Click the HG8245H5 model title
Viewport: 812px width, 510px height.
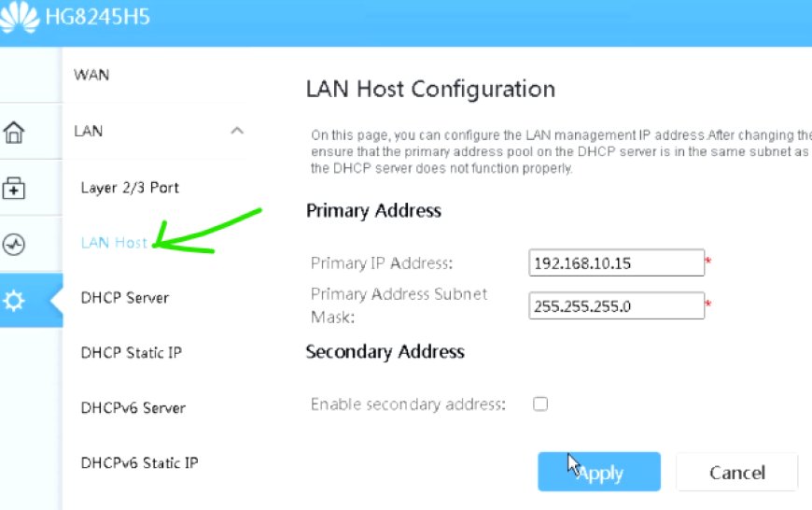click(98, 17)
